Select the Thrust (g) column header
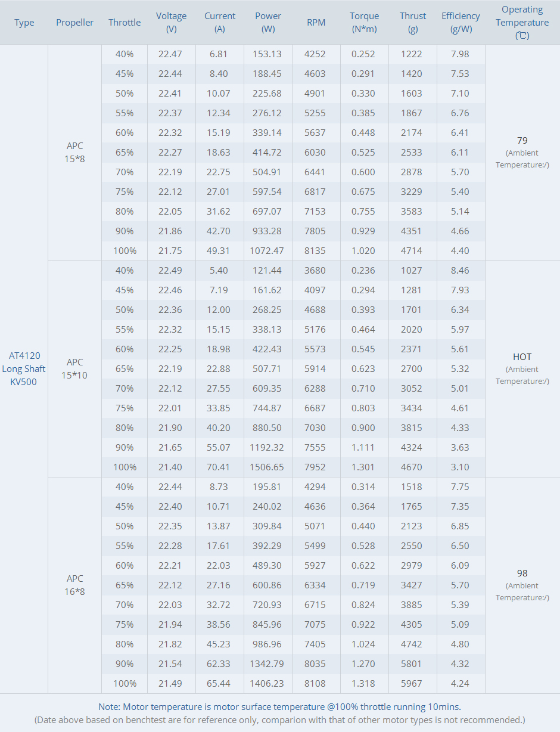The height and width of the screenshot is (732, 560). point(413,23)
